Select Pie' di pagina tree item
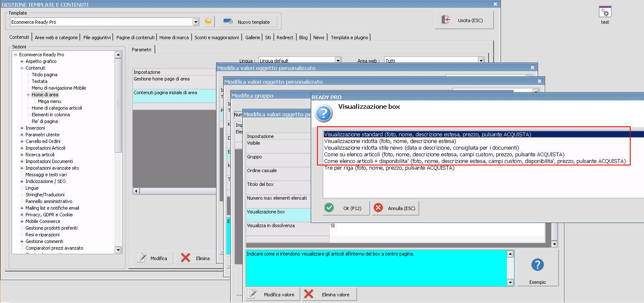Image resolution: width=644 pixels, height=303 pixels. point(45,121)
